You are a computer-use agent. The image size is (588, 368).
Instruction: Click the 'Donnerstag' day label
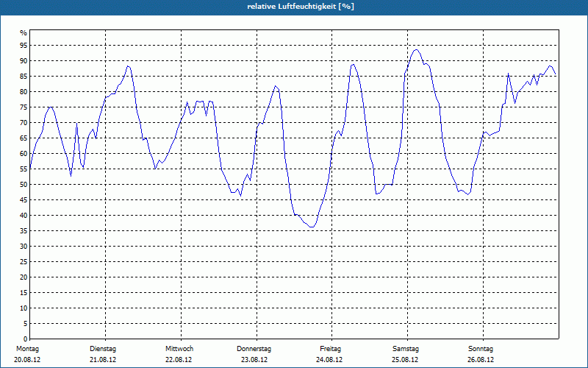click(x=254, y=349)
